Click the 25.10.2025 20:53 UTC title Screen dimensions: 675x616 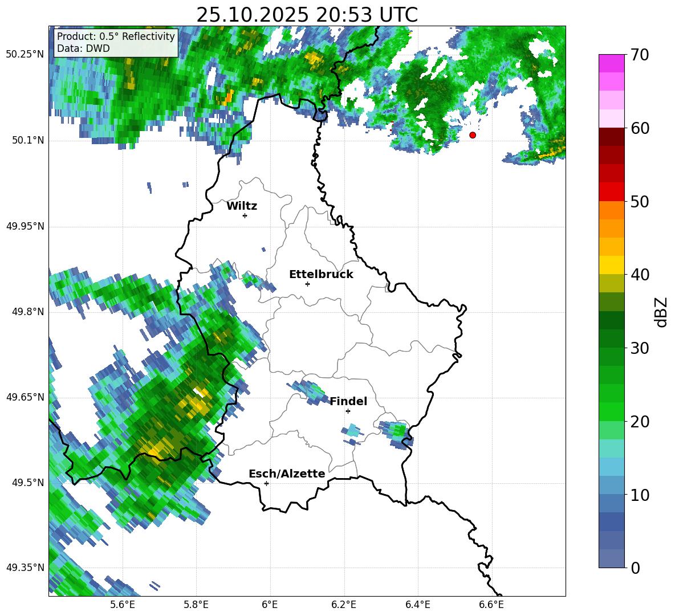(307, 15)
